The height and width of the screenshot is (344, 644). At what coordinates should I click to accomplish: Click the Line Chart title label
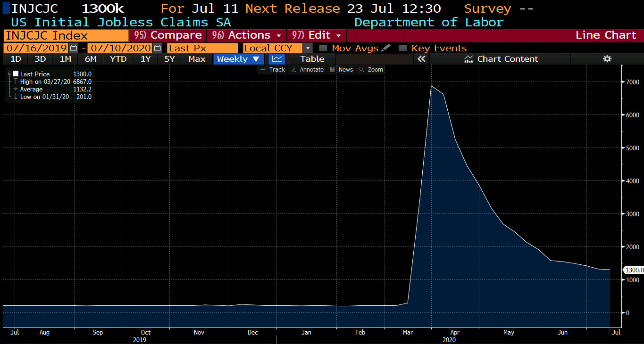[606, 35]
